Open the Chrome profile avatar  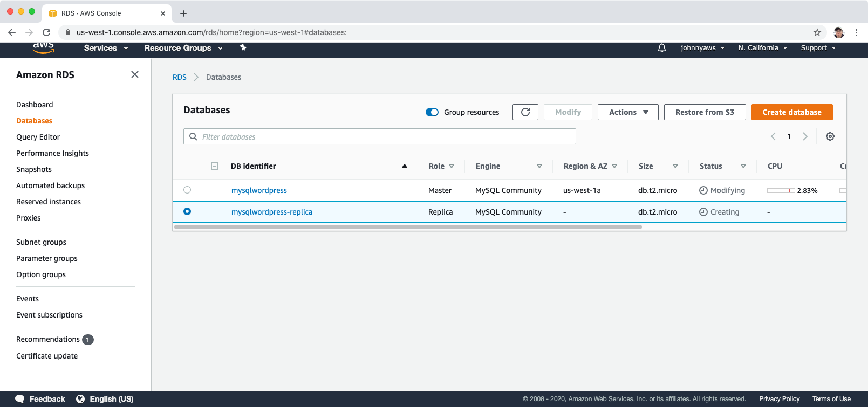point(838,32)
